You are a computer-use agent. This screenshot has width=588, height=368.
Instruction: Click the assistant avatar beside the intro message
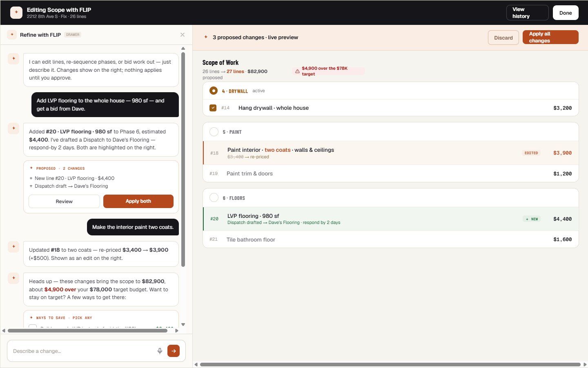point(13,59)
